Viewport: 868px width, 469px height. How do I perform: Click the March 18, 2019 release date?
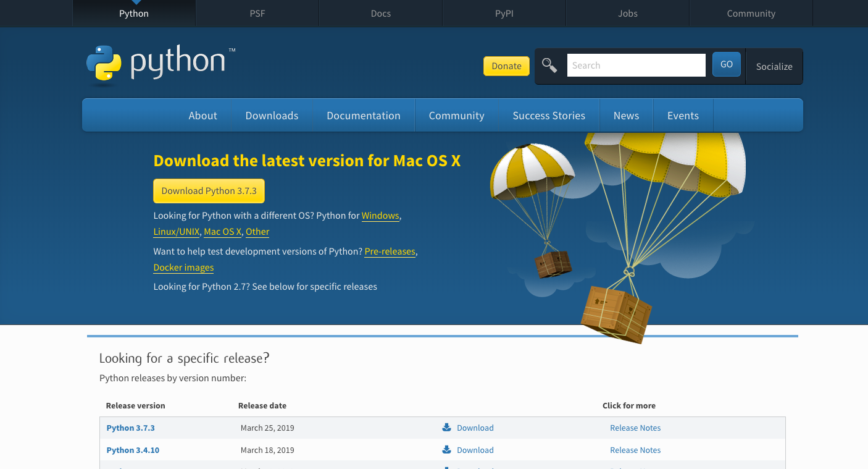[267, 450]
